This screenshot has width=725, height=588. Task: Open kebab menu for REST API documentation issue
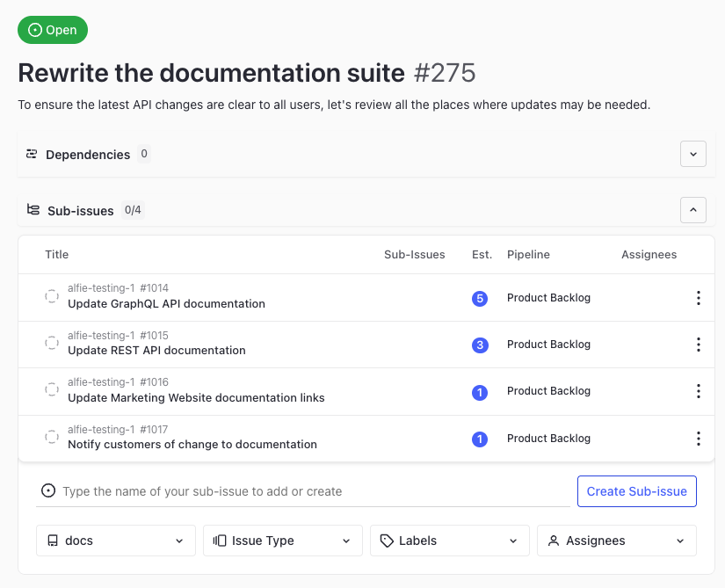(698, 345)
